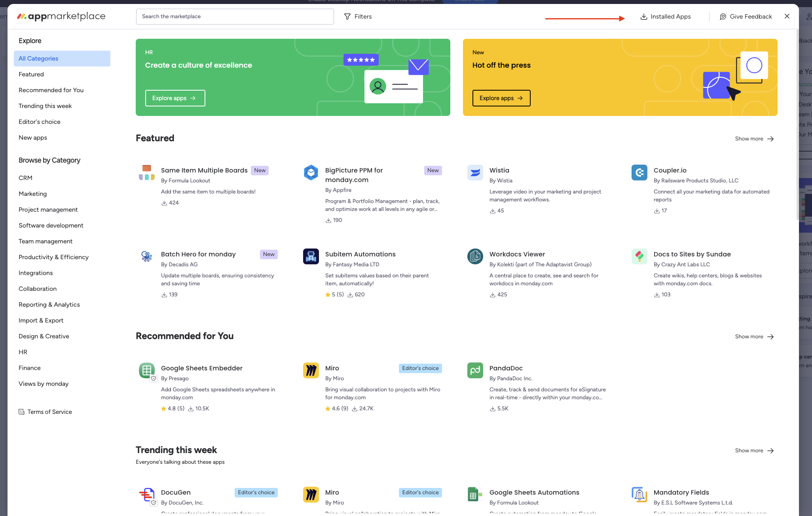Open the Miro icon under Trending this week

[311, 495]
